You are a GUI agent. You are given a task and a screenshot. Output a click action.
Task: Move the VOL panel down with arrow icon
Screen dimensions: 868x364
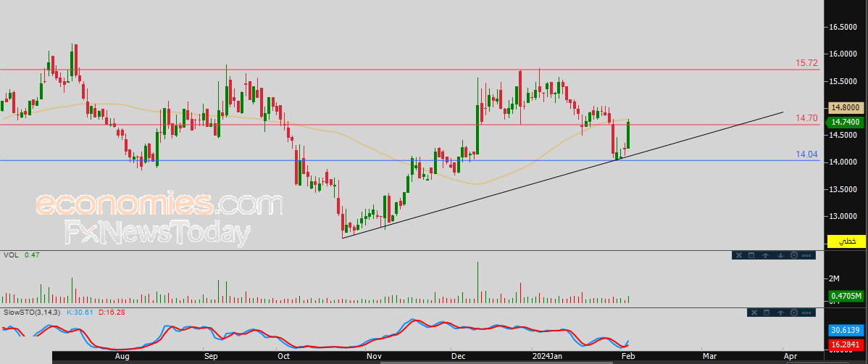(x=780, y=255)
